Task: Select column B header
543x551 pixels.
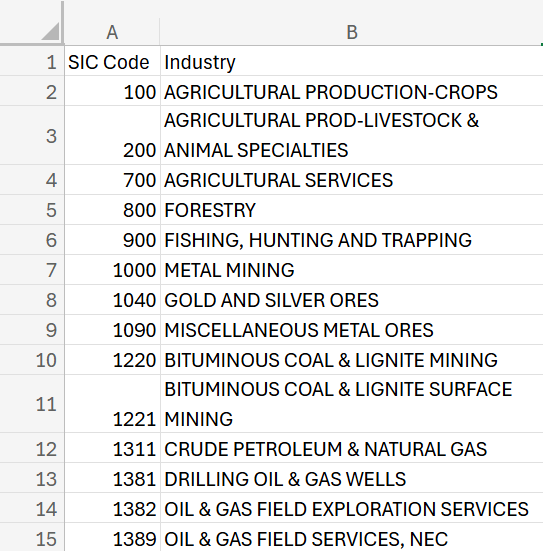Action: (351, 32)
